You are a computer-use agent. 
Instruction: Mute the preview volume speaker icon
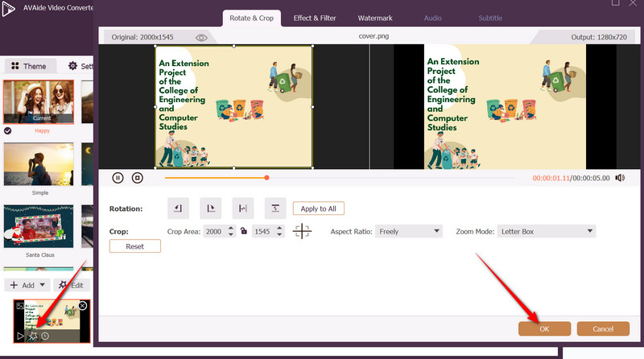pos(620,178)
